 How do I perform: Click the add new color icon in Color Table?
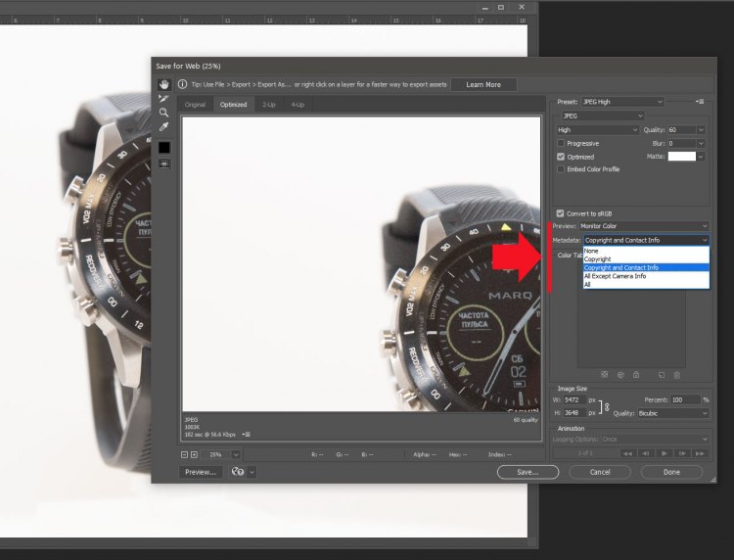tap(662, 375)
